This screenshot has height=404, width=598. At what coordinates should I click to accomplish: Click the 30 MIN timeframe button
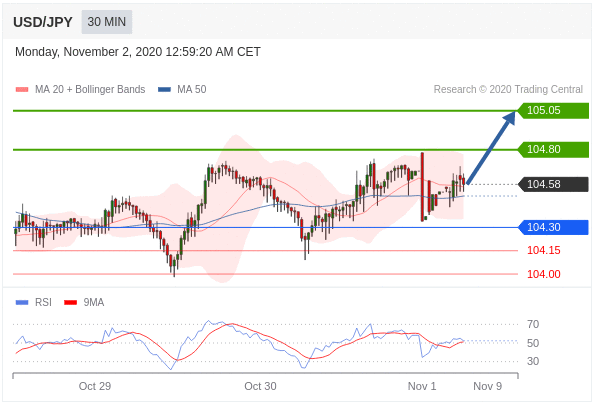click(107, 22)
